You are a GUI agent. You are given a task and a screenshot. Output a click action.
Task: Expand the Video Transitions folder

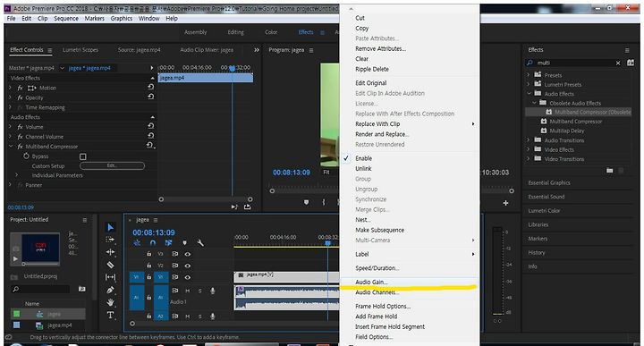coord(529,158)
